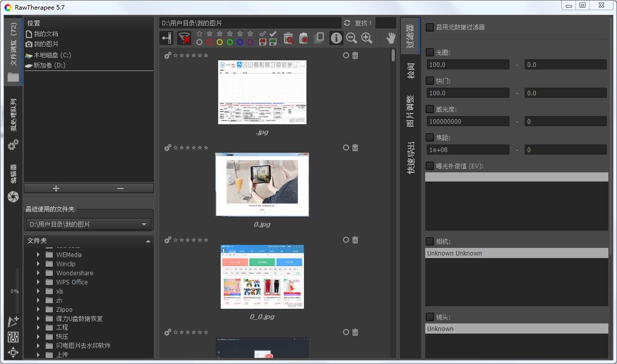Expand the WEMedia folder node

pos(38,255)
